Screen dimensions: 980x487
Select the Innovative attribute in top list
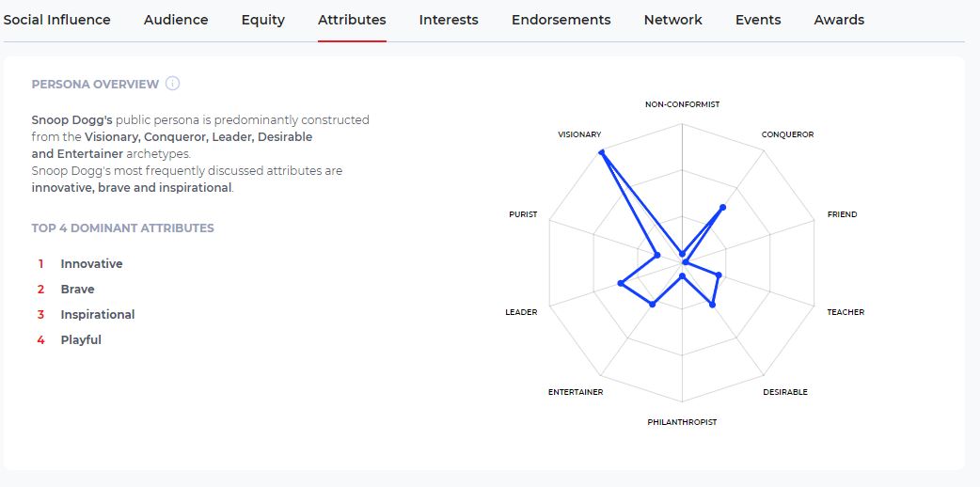[91, 264]
